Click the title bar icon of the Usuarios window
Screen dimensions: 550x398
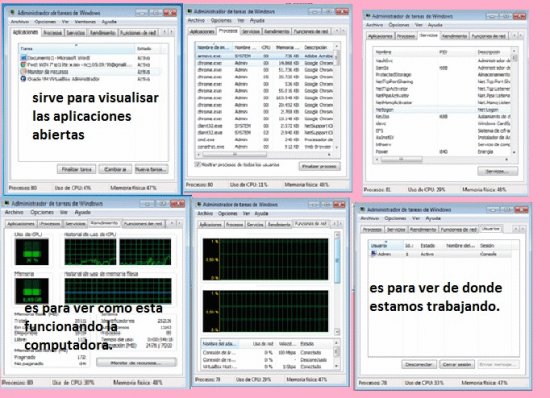363,210
